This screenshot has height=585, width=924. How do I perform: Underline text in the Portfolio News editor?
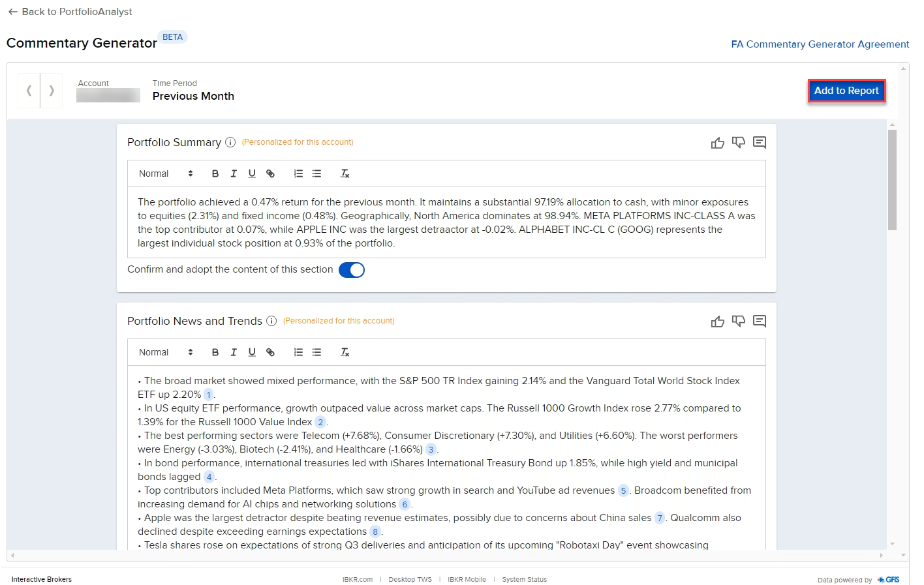[x=252, y=352]
